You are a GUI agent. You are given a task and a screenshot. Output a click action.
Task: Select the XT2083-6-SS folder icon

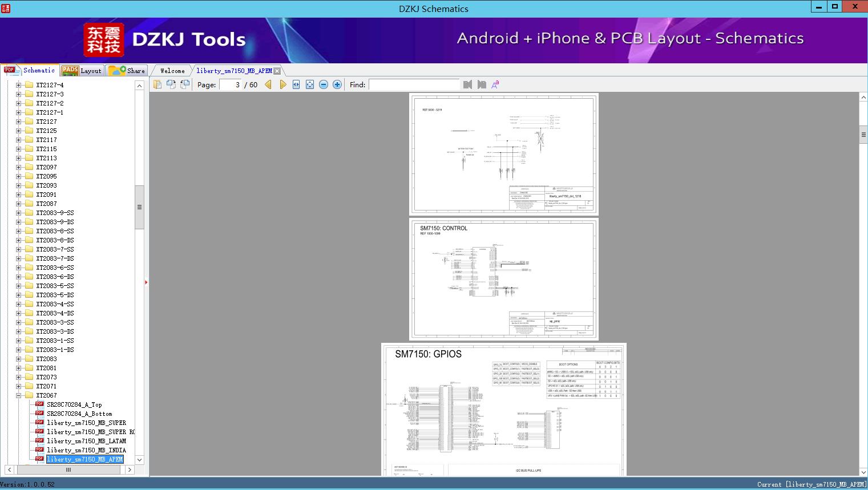pyautogui.click(x=29, y=268)
